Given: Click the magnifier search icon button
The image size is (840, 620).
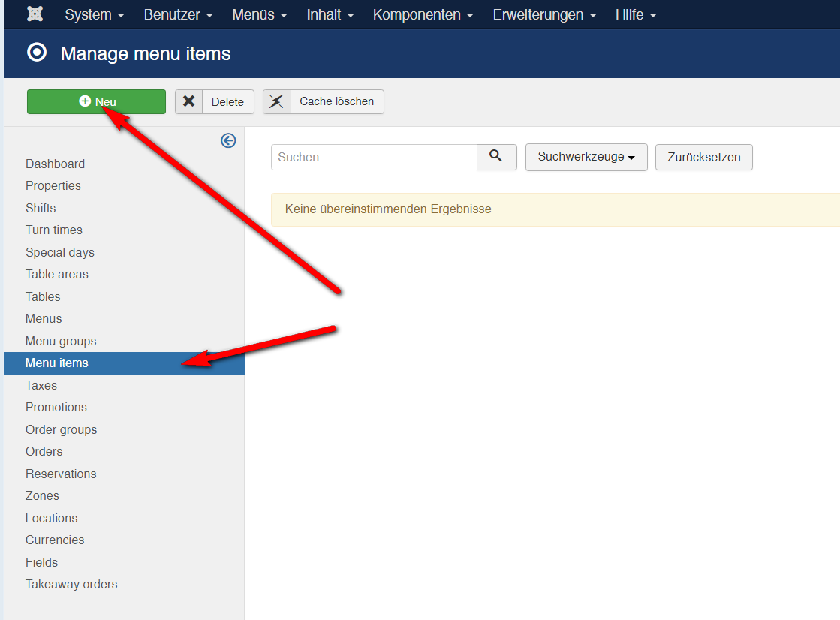Looking at the screenshot, I should [x=496, y=157].
